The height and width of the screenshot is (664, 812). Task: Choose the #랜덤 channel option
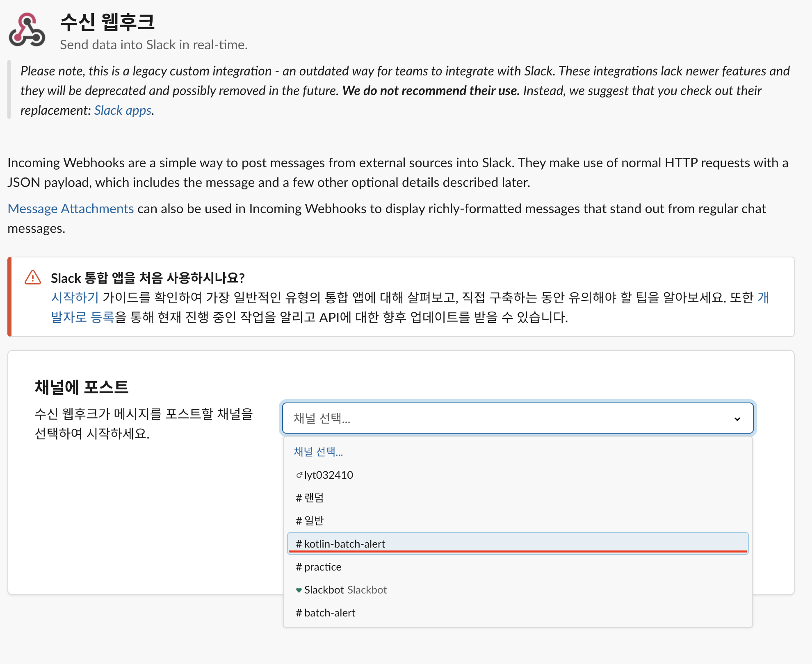(314, 498)
